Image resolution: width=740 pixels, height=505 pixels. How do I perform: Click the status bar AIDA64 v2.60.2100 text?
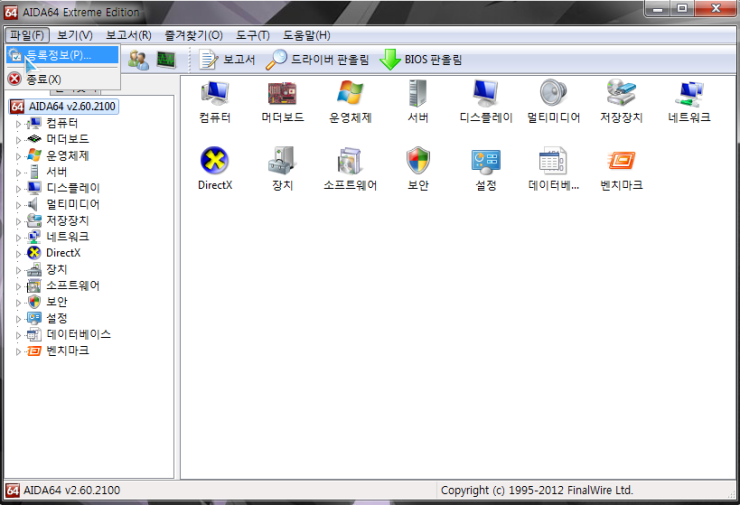(x=72, y=490)
